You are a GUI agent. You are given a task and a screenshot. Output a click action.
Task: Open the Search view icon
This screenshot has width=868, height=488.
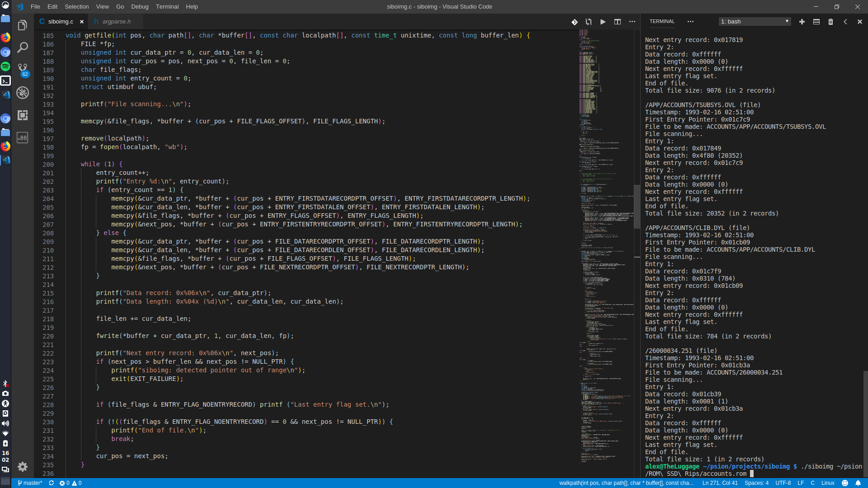(23, 47)
